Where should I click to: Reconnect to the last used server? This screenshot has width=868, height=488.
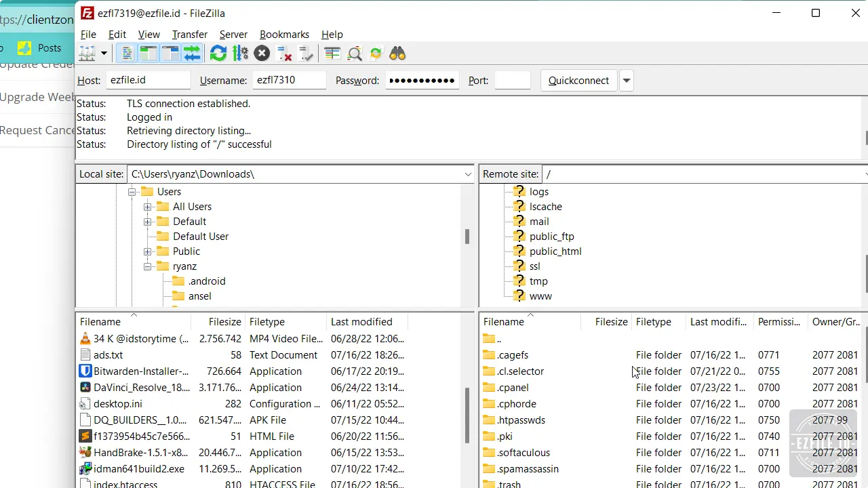coord(306,54)
